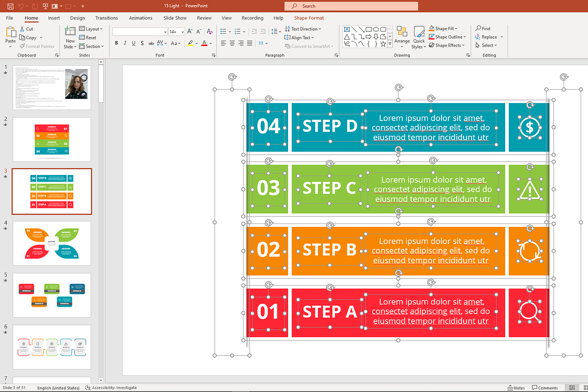Pick the star shape from shapes gallery
This screenshot has height=392, width=588.
[x=383, y=44]
